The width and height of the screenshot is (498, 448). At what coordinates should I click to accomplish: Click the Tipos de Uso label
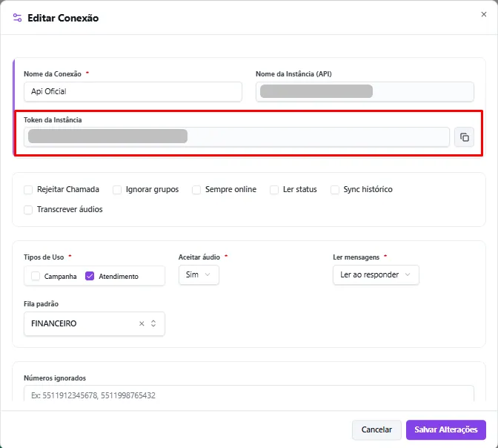point(44,257)
